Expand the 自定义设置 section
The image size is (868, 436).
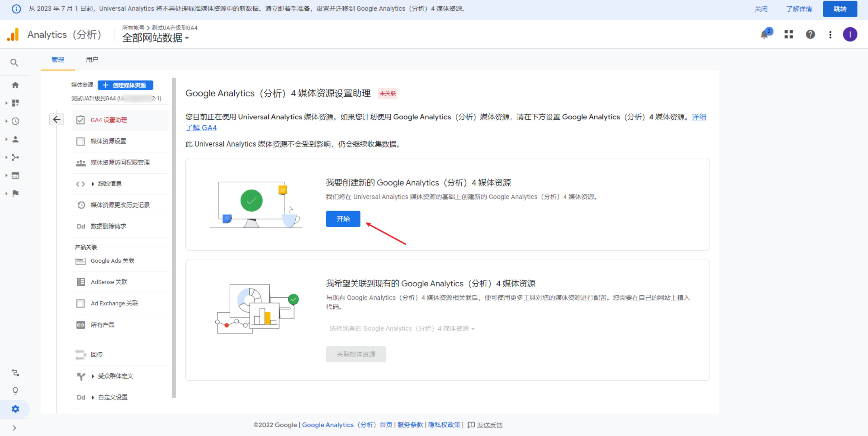[120, 397]
